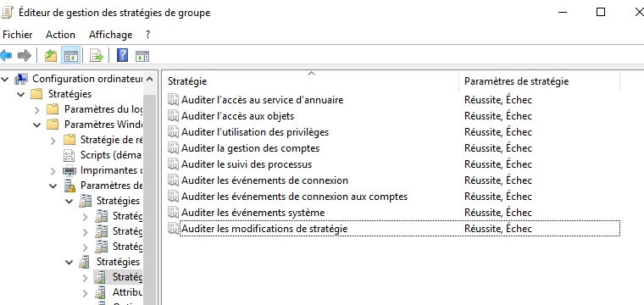Select Scripts (déma... tree item
Image resolution: width=644 pixels, height=305 pixels.
111,155
